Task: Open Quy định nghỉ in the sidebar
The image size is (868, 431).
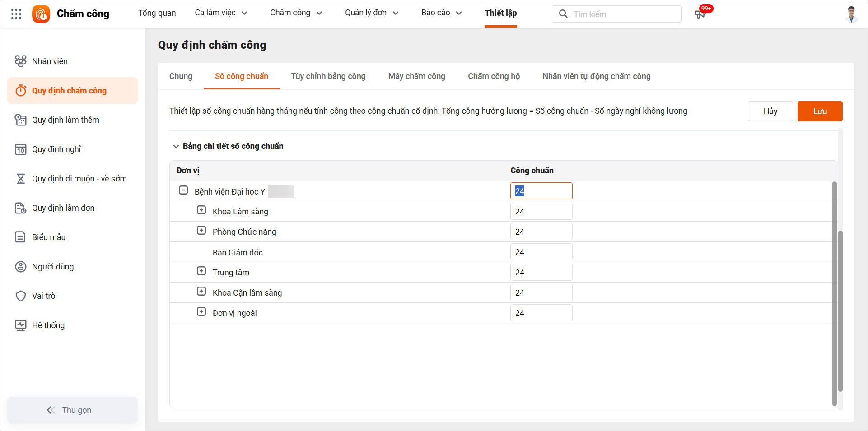Action: [x=56, y=149]
